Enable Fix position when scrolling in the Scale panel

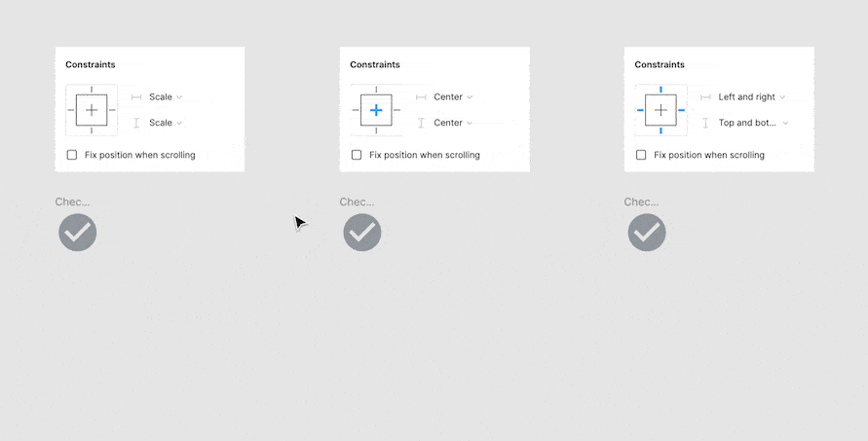tap(72, 155)
